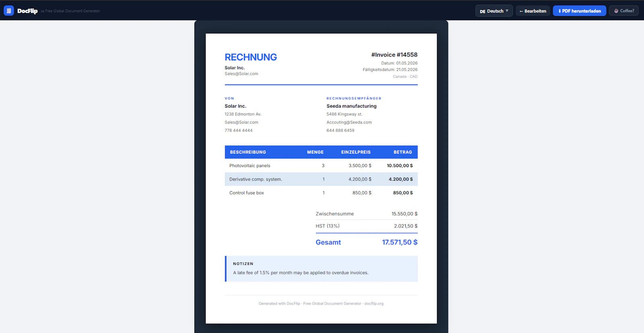Viewport: 644px width, 333px height.
Task: Click the Sales@Solar.com email under the RECHNUNG heading
Action: (x=241, y=74)
